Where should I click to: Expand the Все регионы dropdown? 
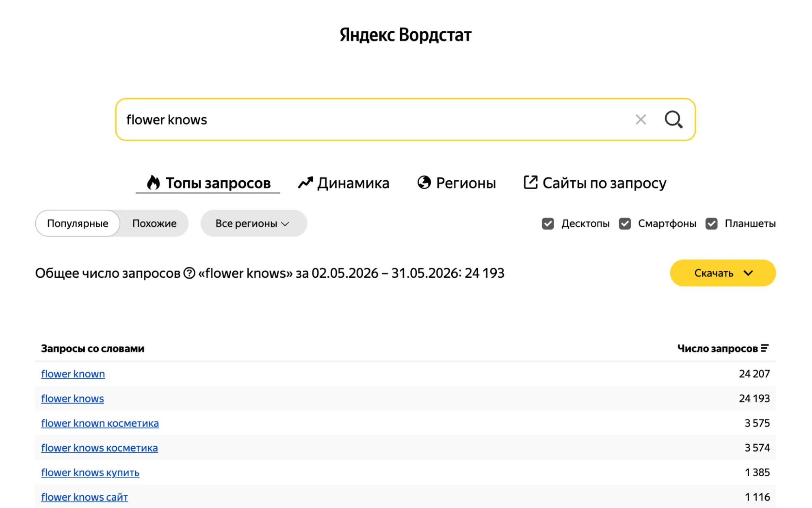point(253,223)
